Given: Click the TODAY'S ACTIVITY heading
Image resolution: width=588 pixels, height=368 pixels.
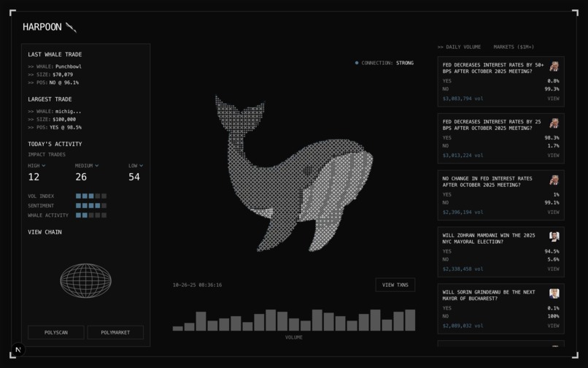Looking at the screenshot, I should pyautogui.click(x=55, y=144).
